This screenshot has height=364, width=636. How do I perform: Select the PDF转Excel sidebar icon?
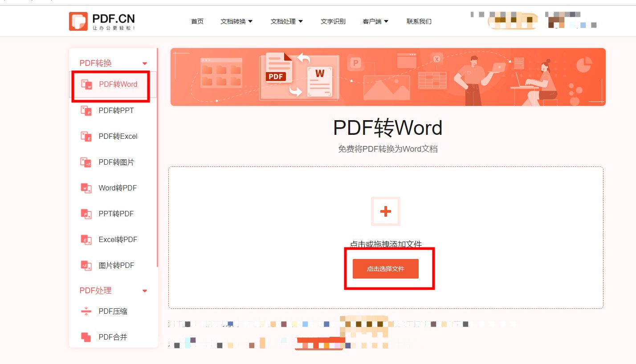pos(86,136)
